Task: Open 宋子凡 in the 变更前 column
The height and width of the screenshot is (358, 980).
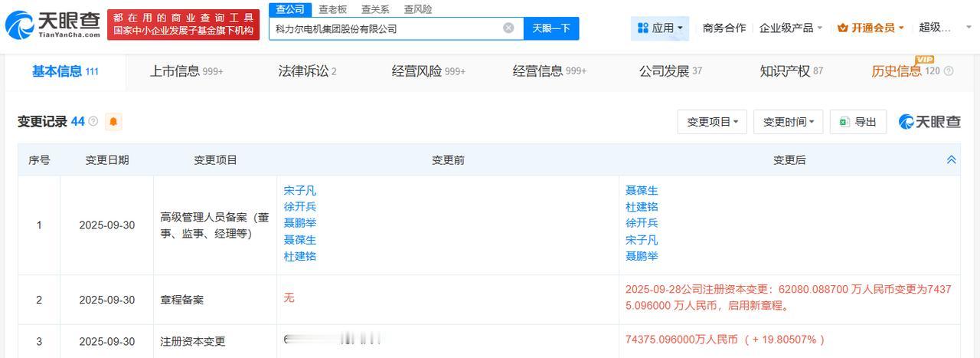Action: click(299, 190)
